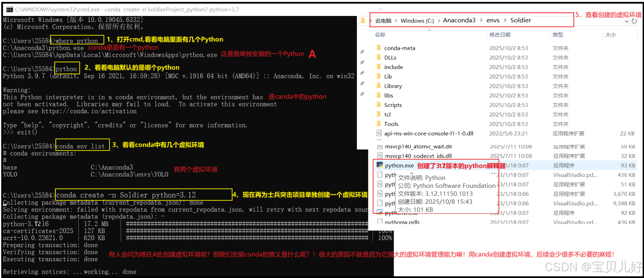
Task: Click the cmd.exe window title bar icon
Action: point(10,10)
